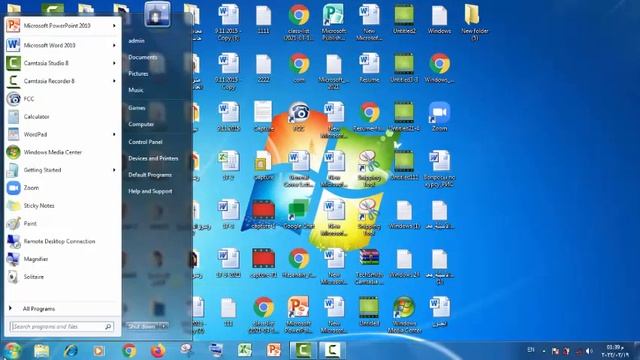Launch Paint from Start menu
The width and height of the screenshot is (640, 360).
tap(63, 223)
